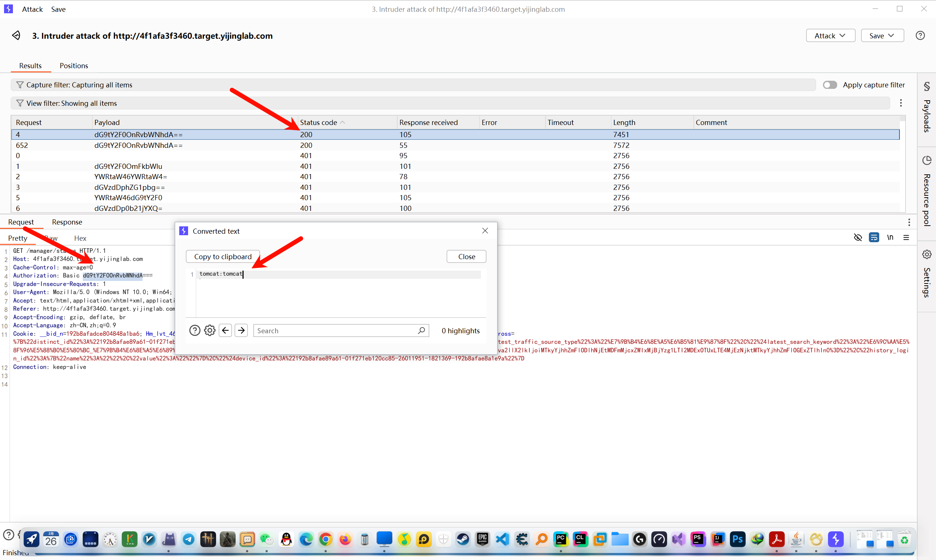The image size is (936, 560).
Task: Expand the Save dropdown button
Action: (882, 35)
